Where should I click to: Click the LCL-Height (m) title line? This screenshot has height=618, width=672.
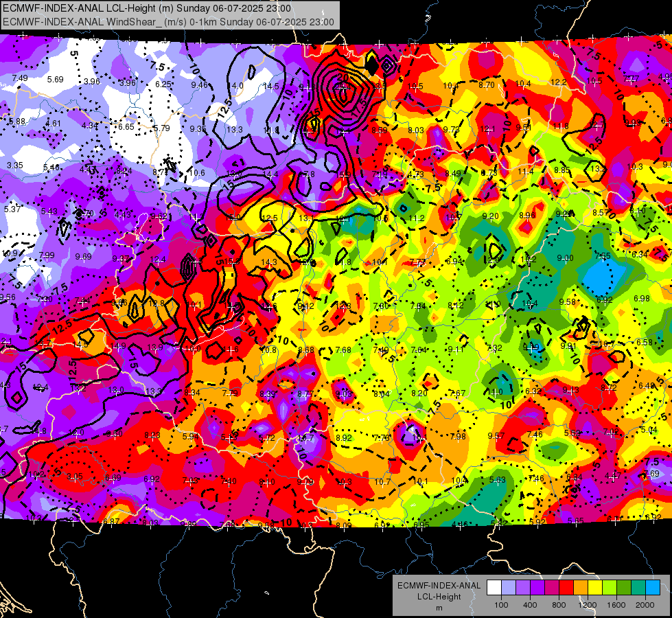(147, 8)
